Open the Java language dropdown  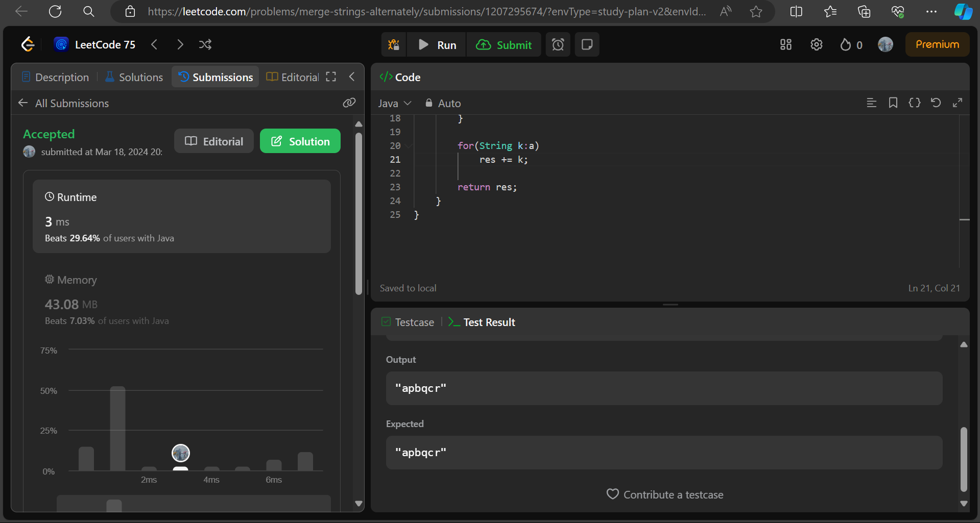(x=394, y=103)
